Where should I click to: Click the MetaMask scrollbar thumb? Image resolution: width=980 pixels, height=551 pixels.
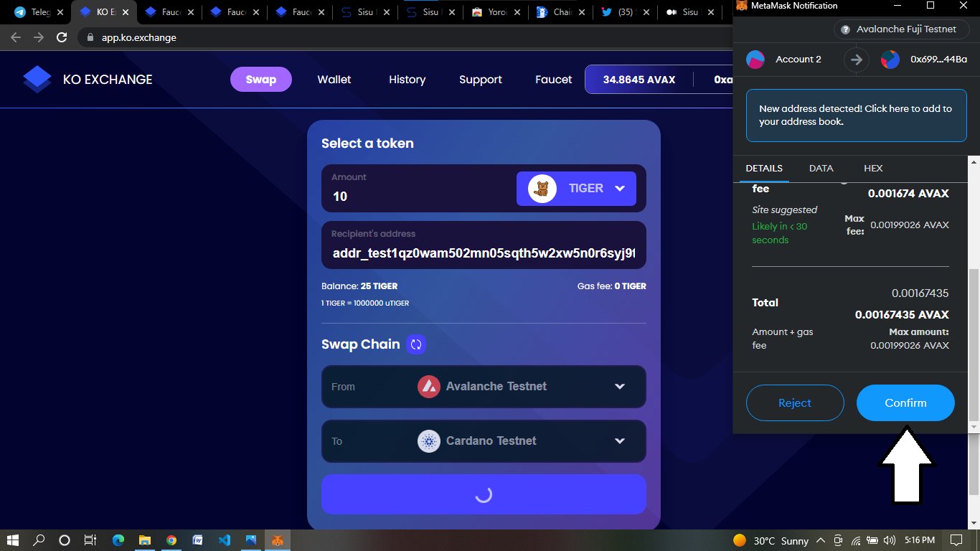(974, 346)
